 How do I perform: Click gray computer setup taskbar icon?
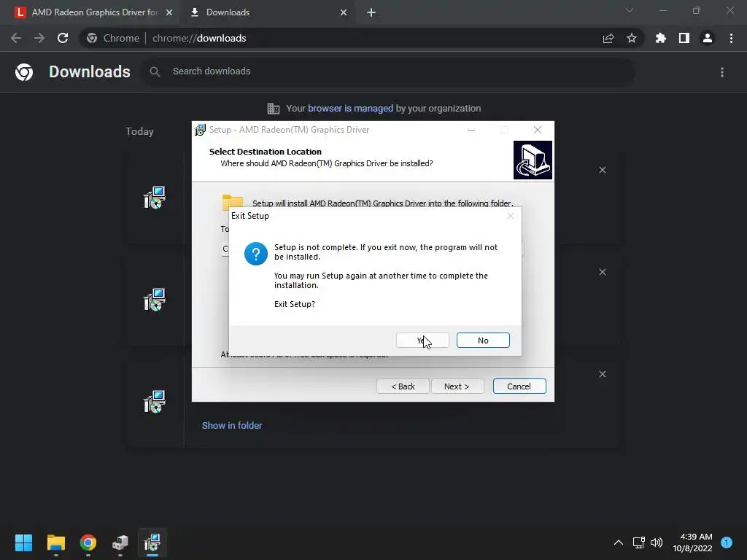120,542
